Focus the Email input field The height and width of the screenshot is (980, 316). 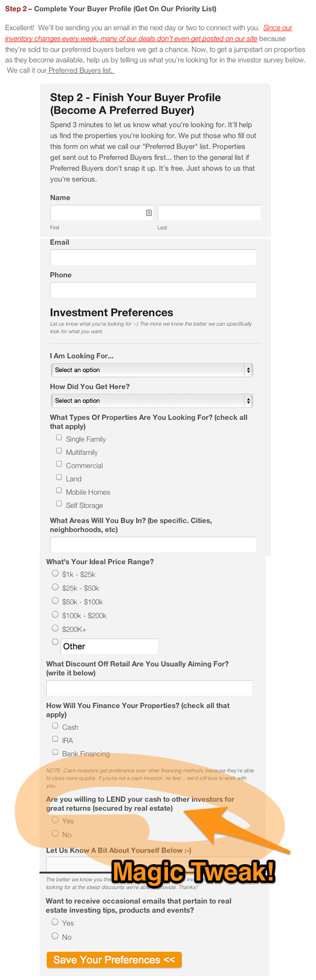click(x=153, y=258)
